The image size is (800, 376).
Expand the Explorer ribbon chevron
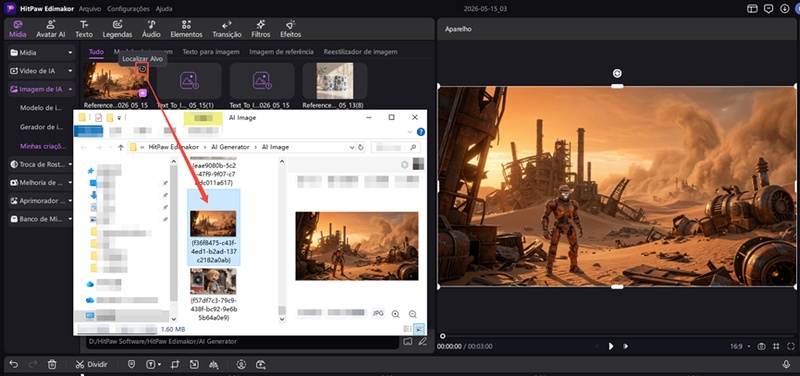410,132
